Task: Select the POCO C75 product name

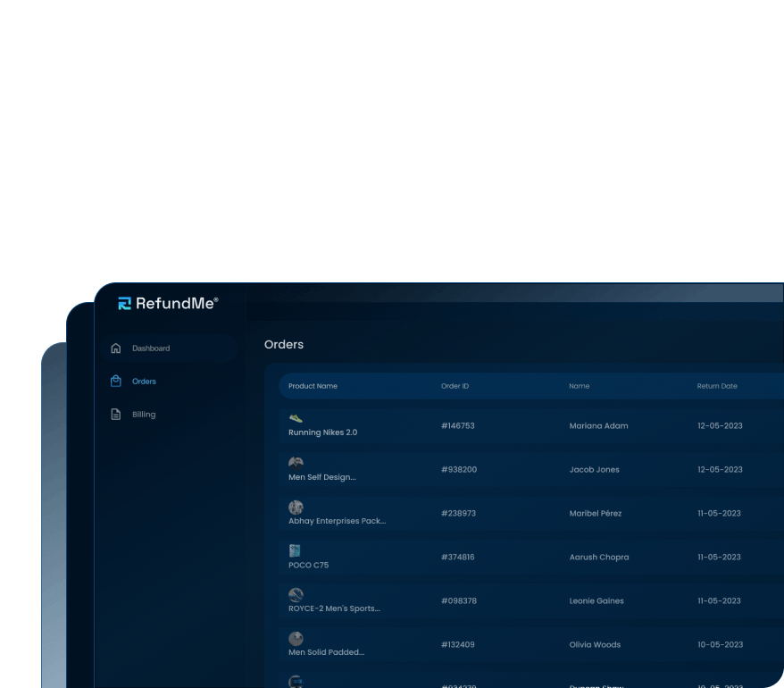Action: point(308,565)
